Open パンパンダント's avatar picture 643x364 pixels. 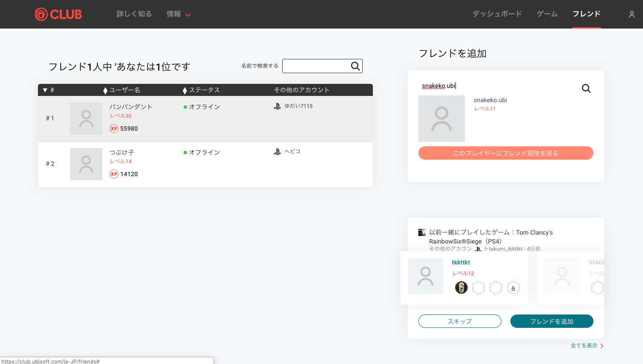coord(86,119)
